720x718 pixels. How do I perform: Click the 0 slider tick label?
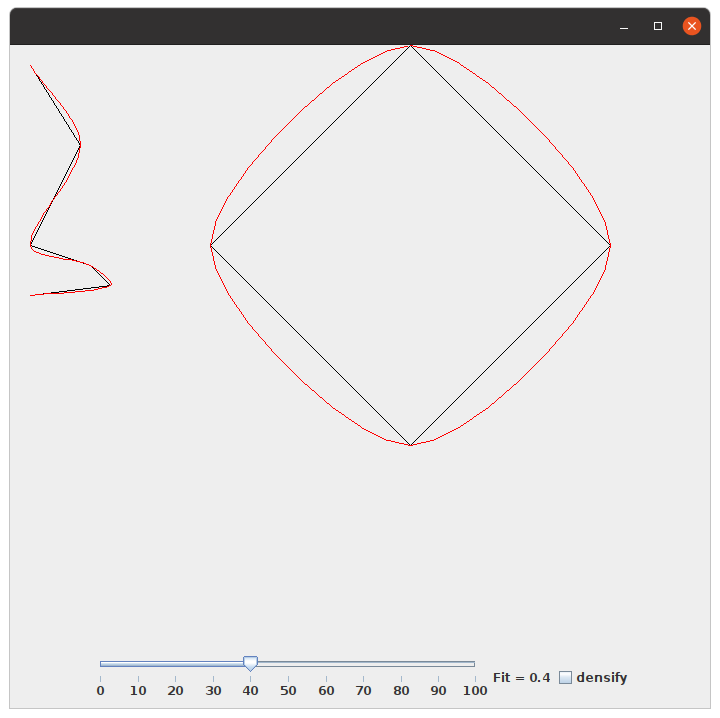tap(101, 690)
